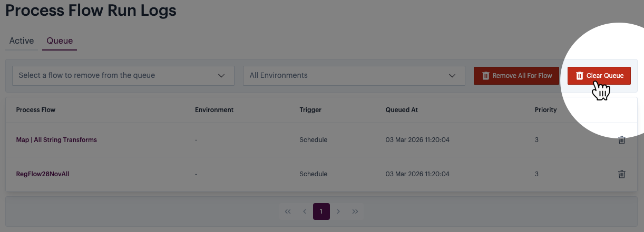Select page 1 in pagination
644x232 pixels.
tap(321, 211)
